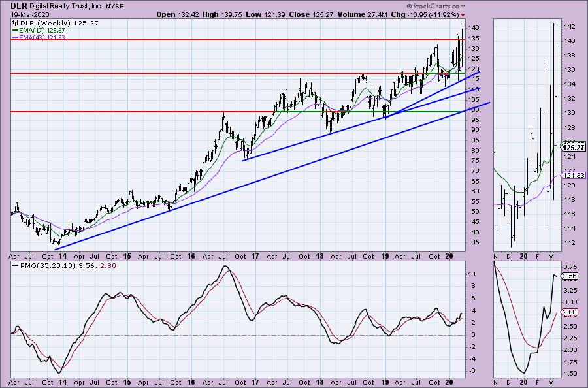Select the company name Digital Realty Trust, Inc.
The width and height of the screenshot is (588, 388).
pos(65,7)
